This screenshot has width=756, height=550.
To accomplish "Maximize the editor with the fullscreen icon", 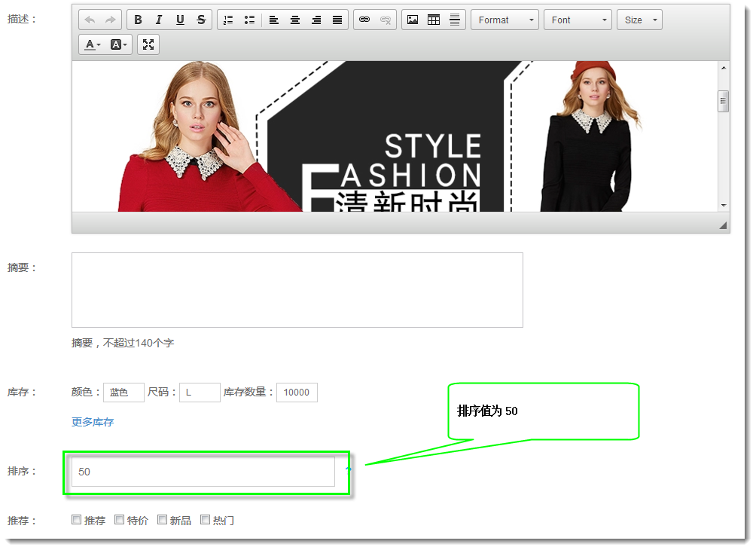I will coord(148,44).
